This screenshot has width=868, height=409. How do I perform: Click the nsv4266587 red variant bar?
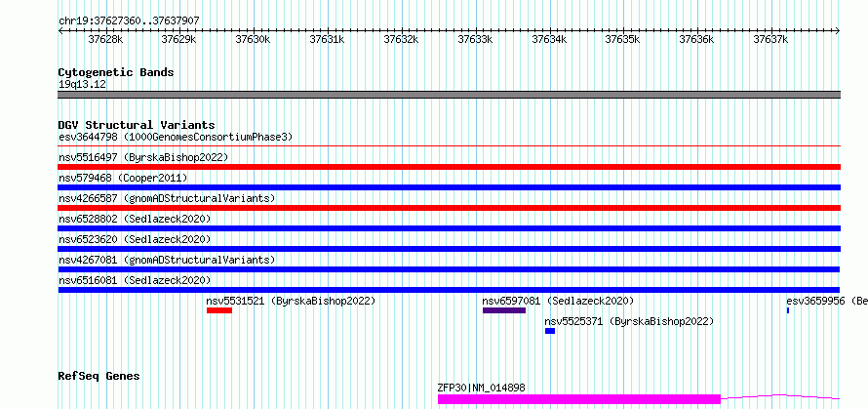point(449,208)
